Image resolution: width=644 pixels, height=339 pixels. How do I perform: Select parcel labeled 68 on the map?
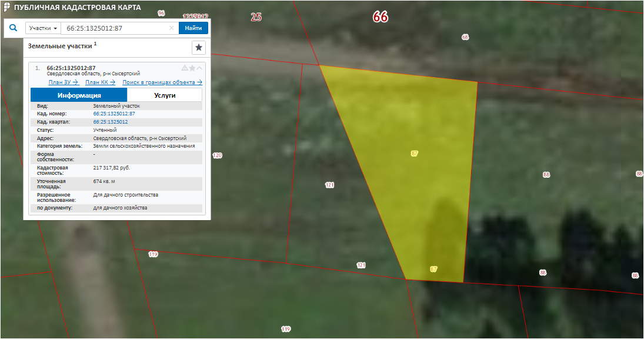(x=465, y=37)
